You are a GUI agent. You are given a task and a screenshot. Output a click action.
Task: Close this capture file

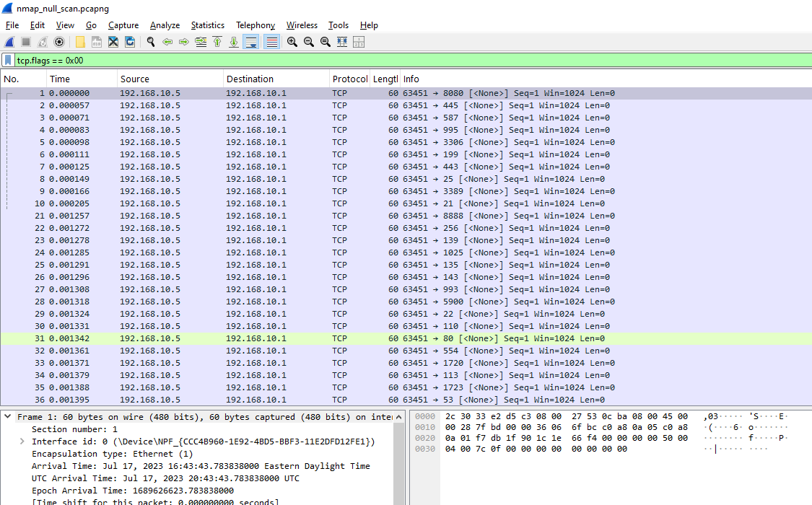pos(113,41)
